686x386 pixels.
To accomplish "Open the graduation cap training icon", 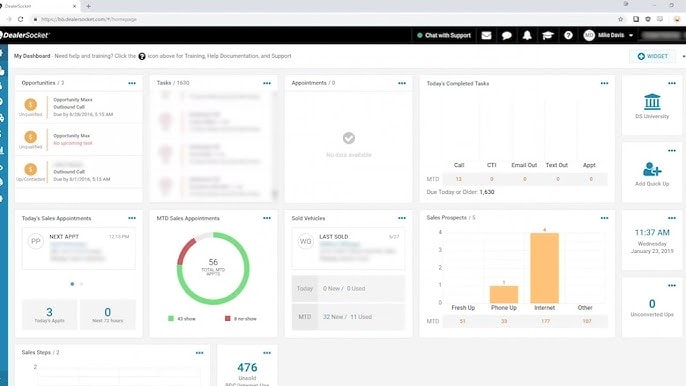I will (x=548, y=35).
